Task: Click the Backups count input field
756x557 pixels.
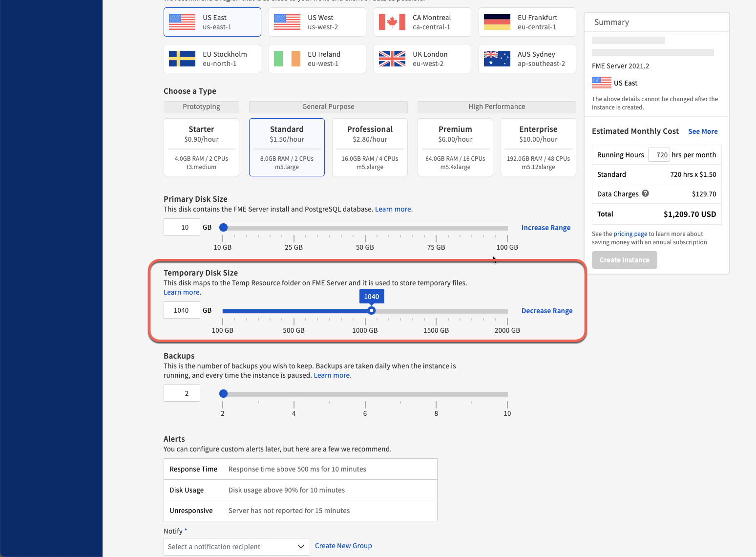Action: tap(182, 393)
